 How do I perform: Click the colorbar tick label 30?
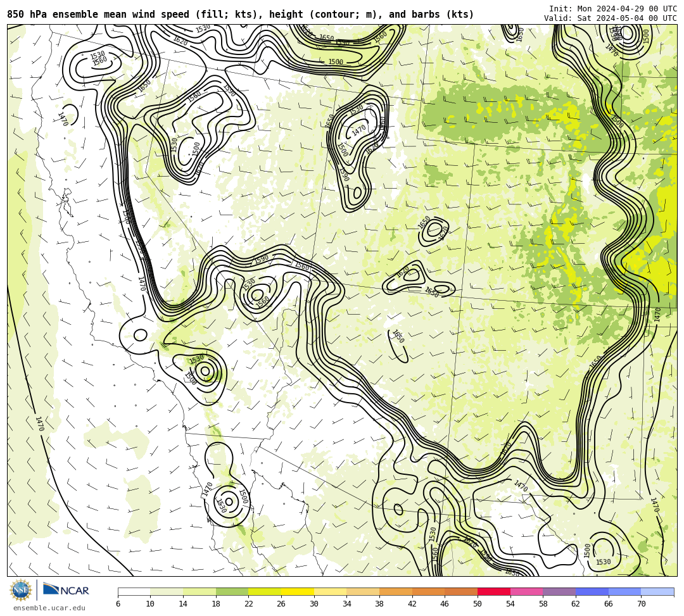click(314, 604)
